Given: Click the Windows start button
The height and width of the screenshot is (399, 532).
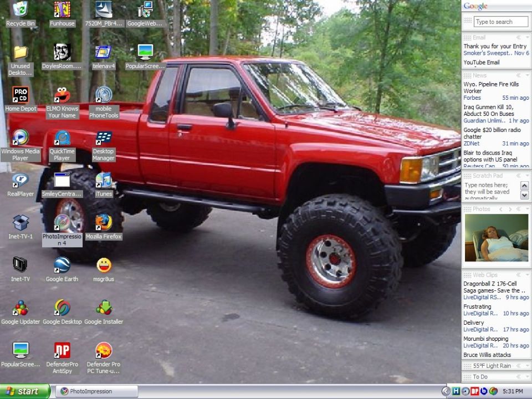Looking at the screenshot, I should (25, 391).
